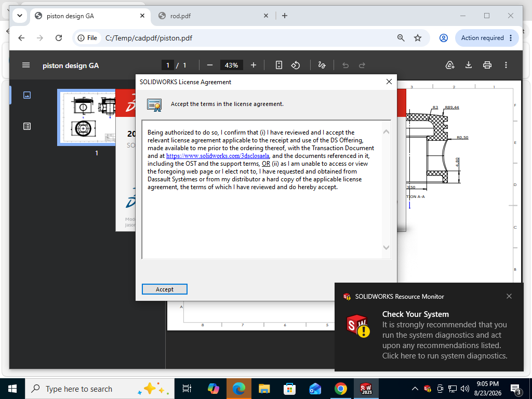Go forward in Chrome
Screen dimensions: 532x399
(40, 38)
